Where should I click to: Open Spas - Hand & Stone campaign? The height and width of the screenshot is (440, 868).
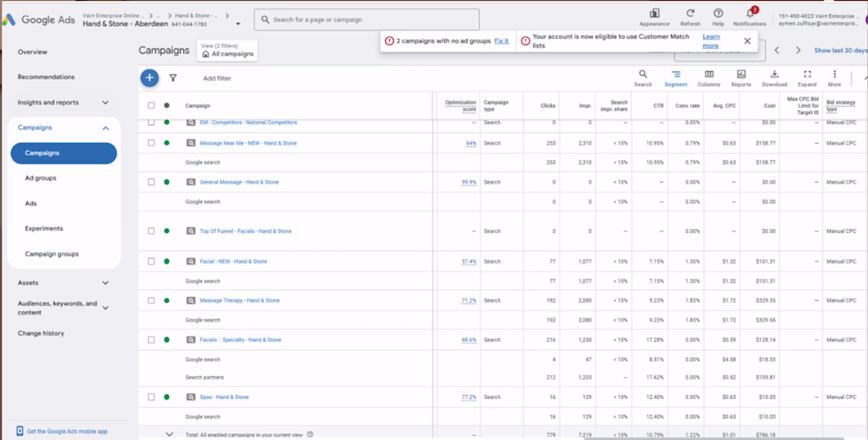coord(224,397)
